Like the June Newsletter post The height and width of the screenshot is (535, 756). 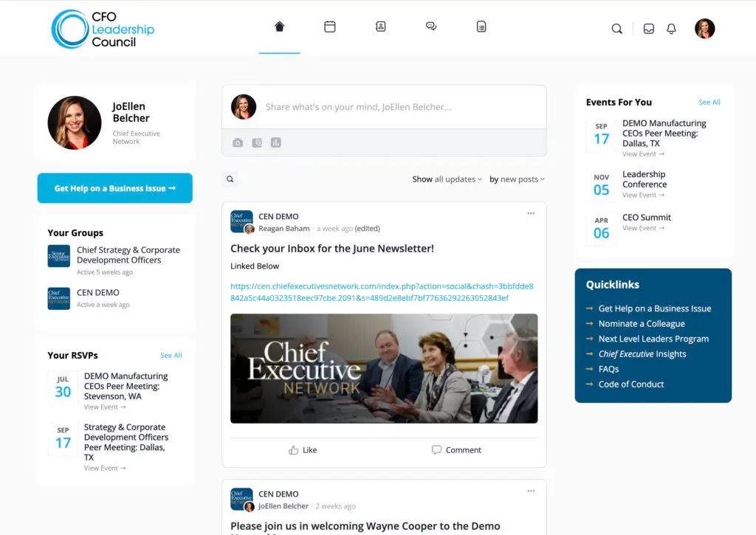coord(303,449)
